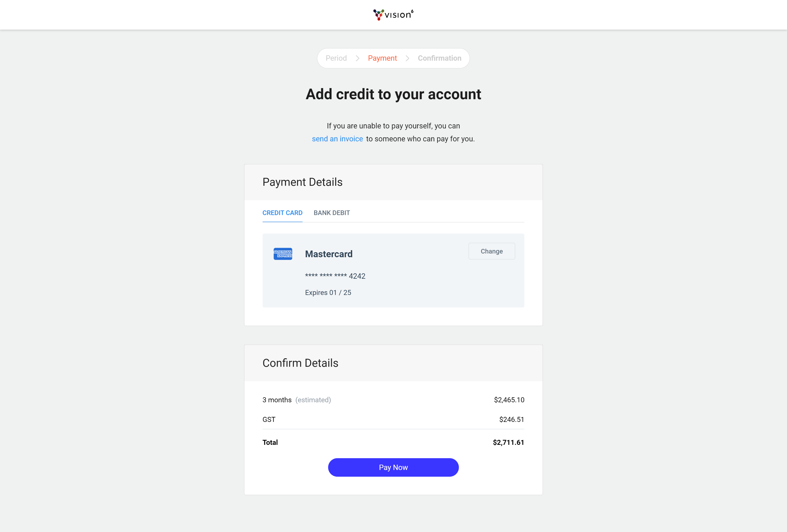
Task: Click the Vision6 logo in header
Action: pyautogui.click(x=393, y=15)
